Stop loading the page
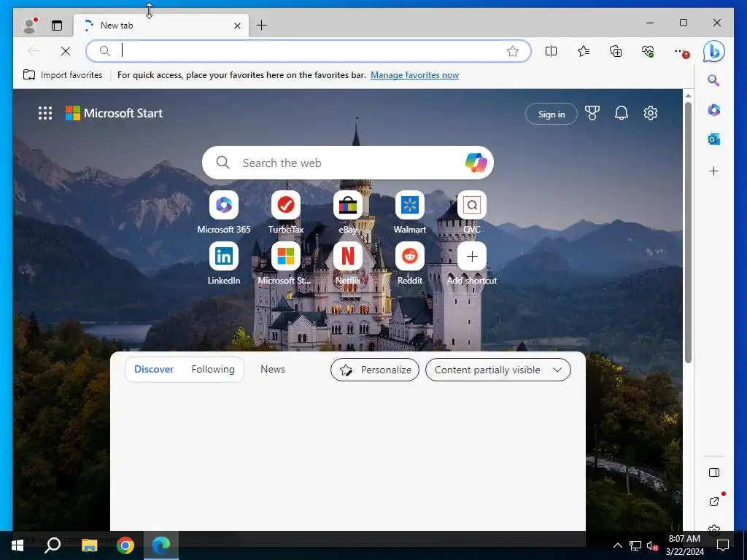Image resolution: width=747 pixels, height=560 pixels. 66,51
